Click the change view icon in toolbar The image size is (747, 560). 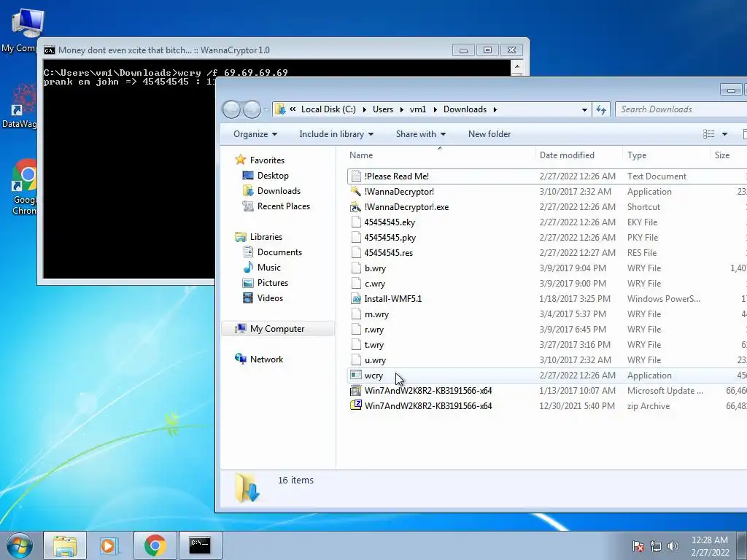point(709,134)
